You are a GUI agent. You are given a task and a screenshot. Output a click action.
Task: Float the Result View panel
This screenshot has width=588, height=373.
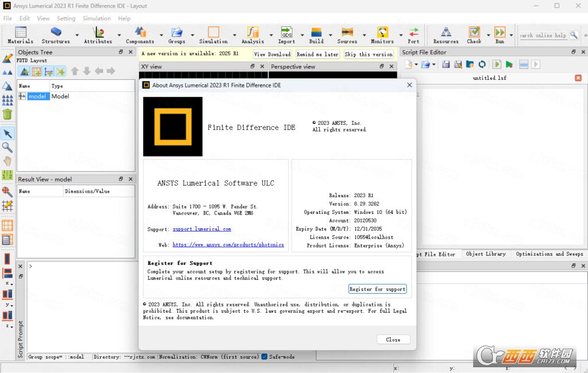121,179
